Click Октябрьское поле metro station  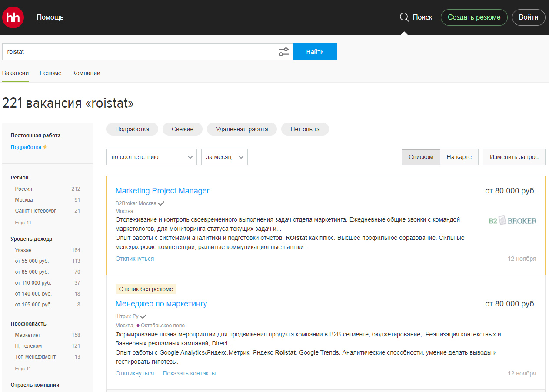pyautogui.click(x=163, y=326)
